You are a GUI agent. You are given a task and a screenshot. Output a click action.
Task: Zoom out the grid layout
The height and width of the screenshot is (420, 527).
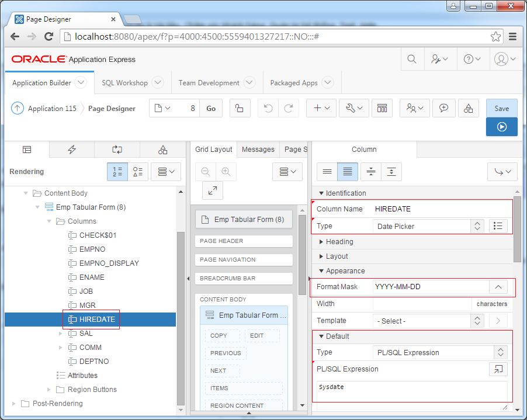(x=206, y=172)
